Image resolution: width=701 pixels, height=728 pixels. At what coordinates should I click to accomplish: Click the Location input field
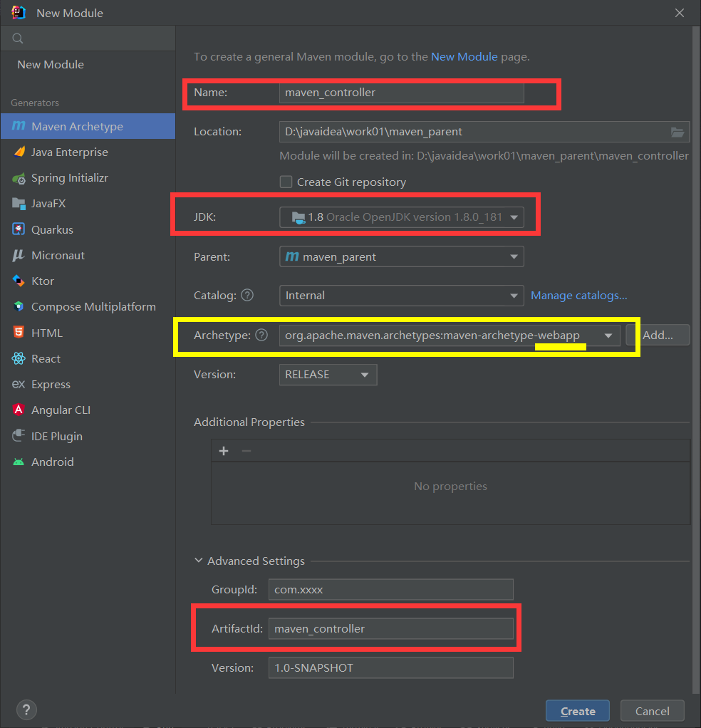pos(484,132)
